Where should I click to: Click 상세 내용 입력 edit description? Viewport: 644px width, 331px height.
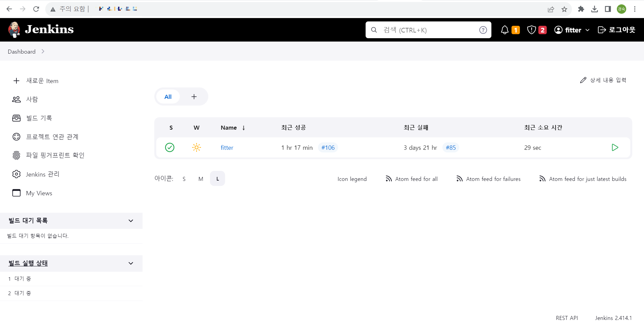[603, 80]
